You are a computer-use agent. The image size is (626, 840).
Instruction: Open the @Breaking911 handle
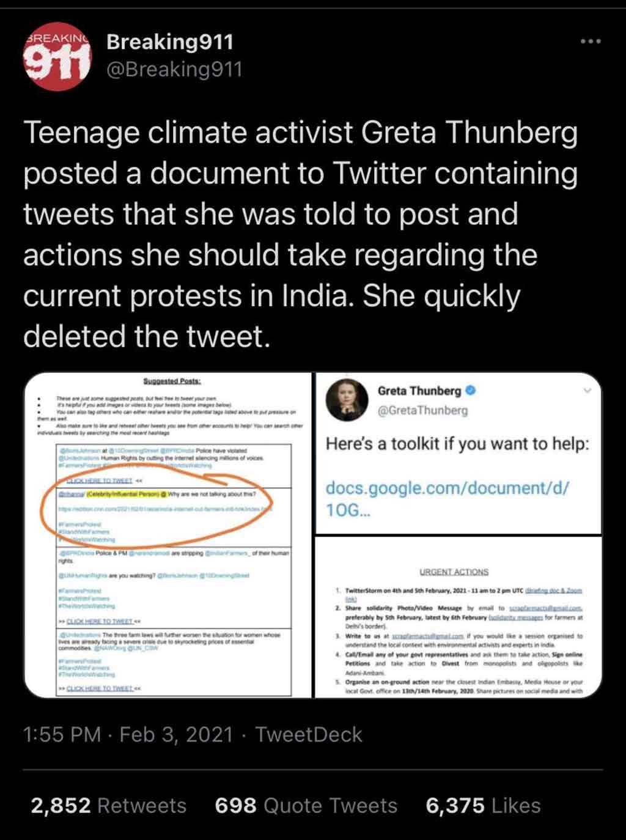174,69
